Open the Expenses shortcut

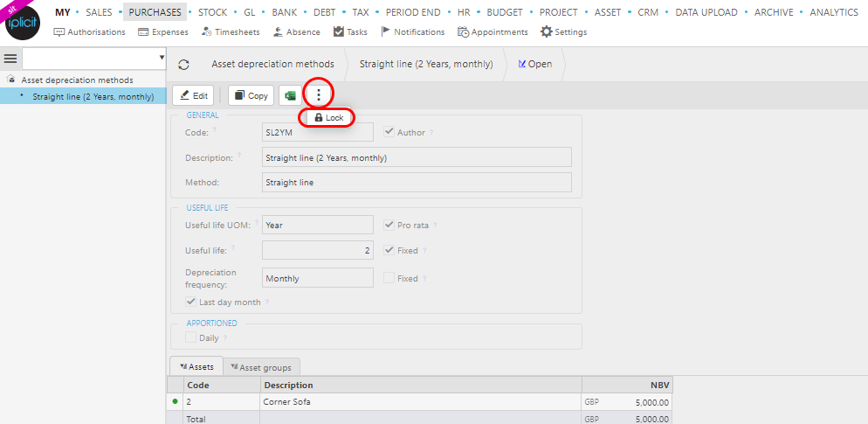[x=162, y=32]
